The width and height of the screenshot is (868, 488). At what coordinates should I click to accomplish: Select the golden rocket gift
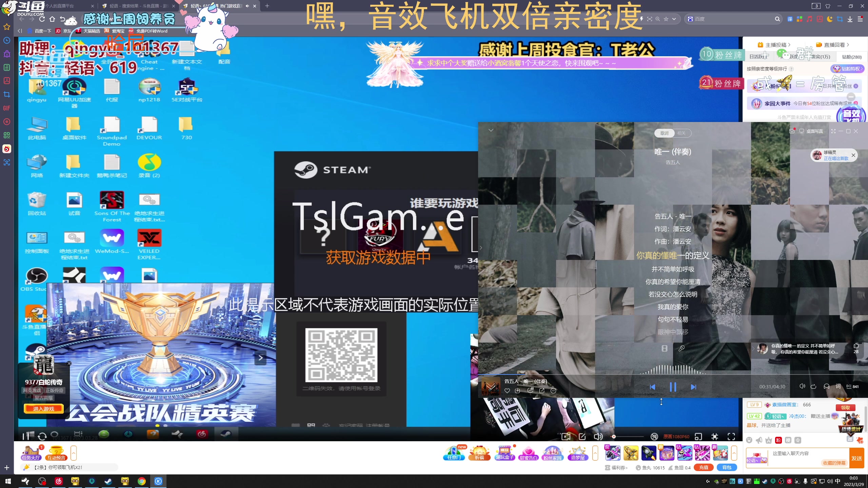coord(631,453)
